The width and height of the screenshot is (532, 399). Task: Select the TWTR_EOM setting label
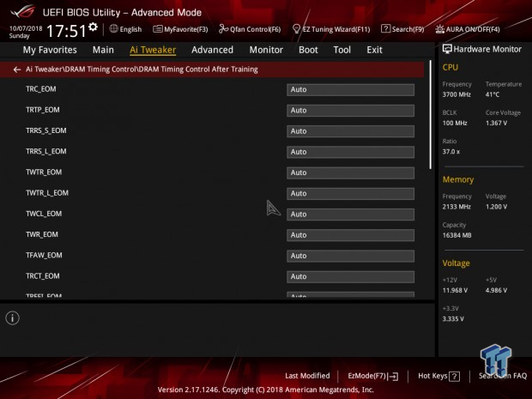pyautogui.click(x=44, y=172)
